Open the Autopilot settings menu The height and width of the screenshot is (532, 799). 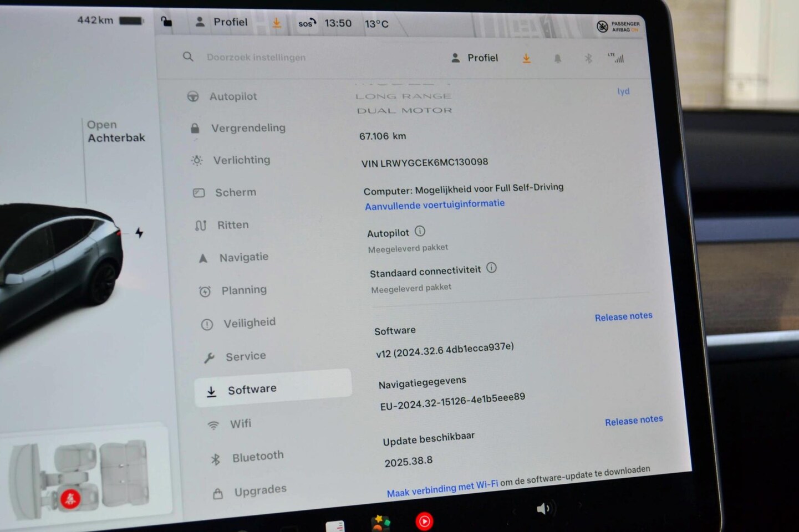[233, 96]
